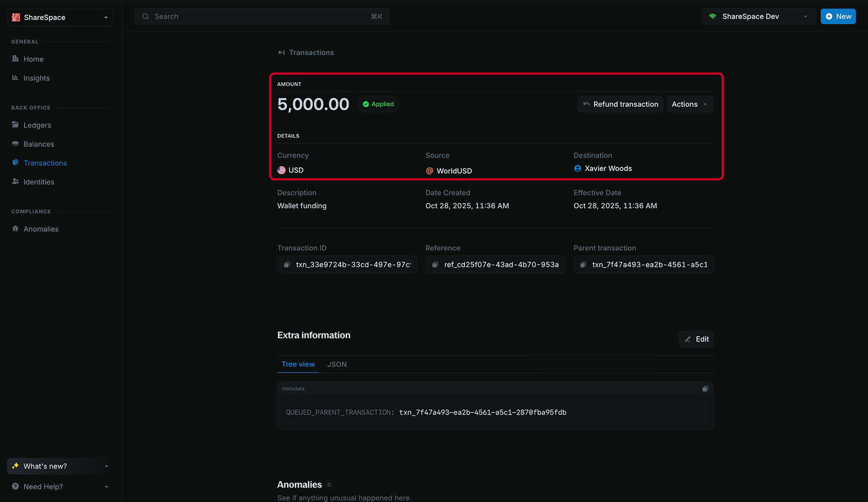
Task: Select the Balances icon in the sidebar
Action: [x=15, y=144]
